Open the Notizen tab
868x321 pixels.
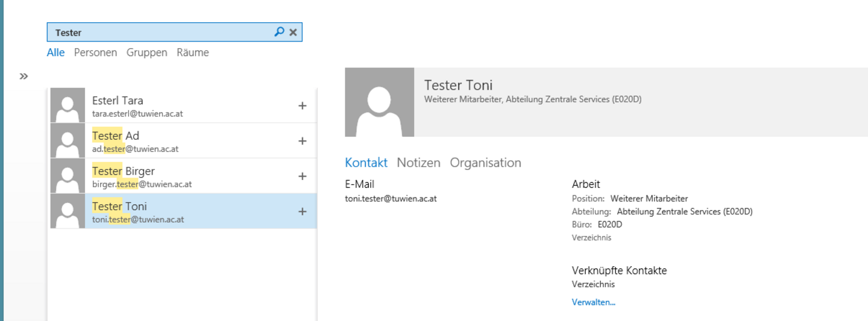tap(418, 163)
